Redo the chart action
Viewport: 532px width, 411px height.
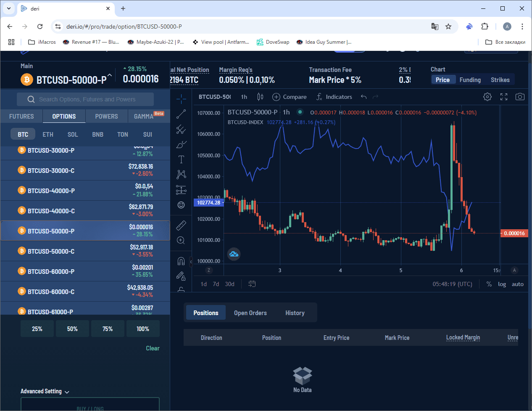(375, 97)
